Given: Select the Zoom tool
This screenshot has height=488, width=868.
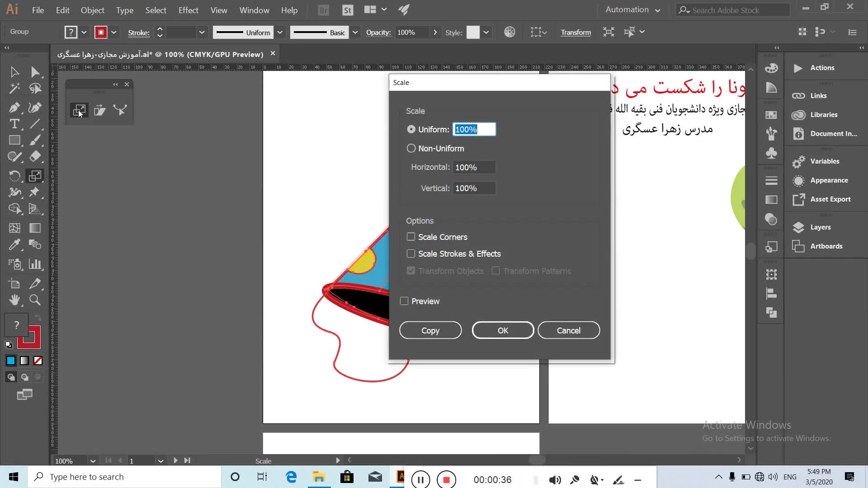Looking at the screenshot, I should [x=35, y=300].
